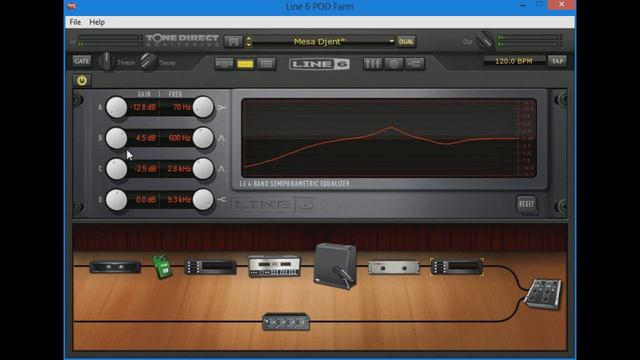
Task: Open the gear view icon
Action: [224, 64]
